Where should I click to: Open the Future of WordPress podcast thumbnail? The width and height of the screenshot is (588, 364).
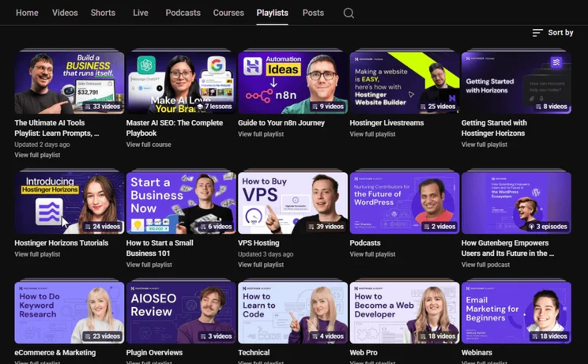pos(405,203)
